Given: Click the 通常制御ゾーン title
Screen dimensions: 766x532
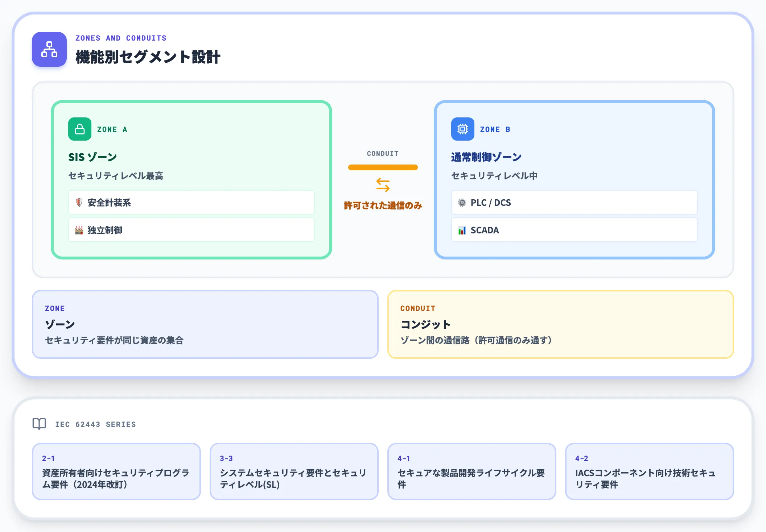Looking at the screenshot, I should [486, 157].
